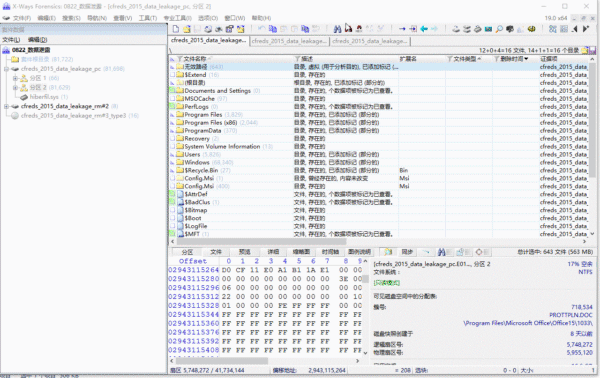600x378 pixels.
Task: Expand the 分区 2 tree node
Action: [15, 88]
